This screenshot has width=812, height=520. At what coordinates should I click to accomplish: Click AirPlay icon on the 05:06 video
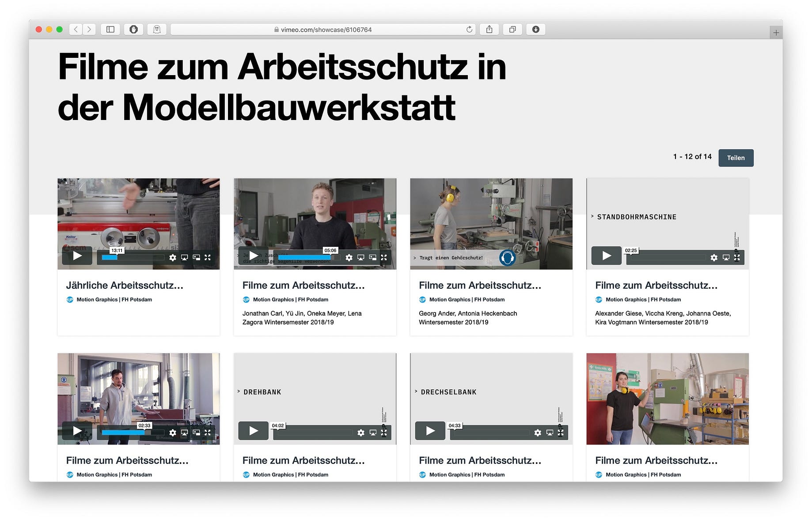point(361,257)
